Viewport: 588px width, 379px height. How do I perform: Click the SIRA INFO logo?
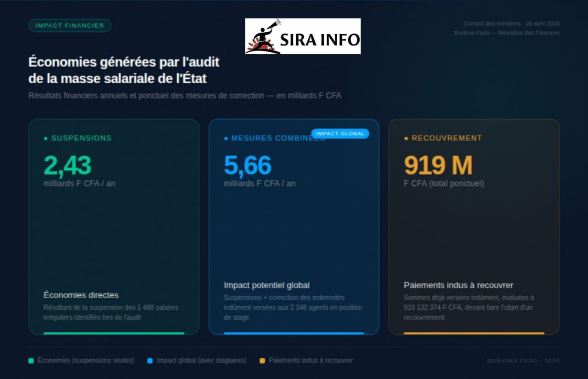pyautogui.click(x=303, y=36)
